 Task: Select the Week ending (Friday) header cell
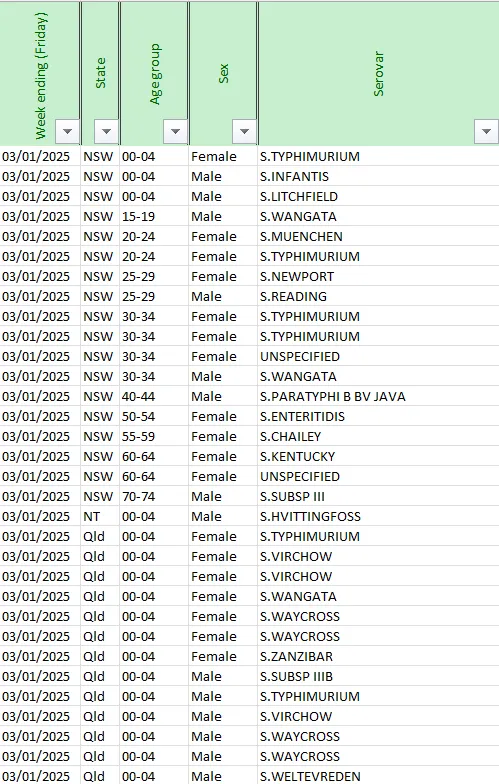[40, 74]
